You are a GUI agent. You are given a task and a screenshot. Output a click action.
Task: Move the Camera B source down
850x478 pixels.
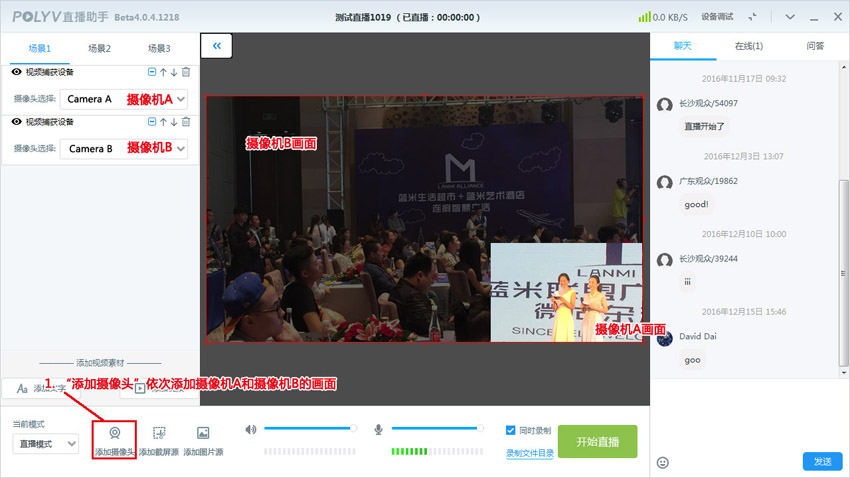click(x=174, y=122)
